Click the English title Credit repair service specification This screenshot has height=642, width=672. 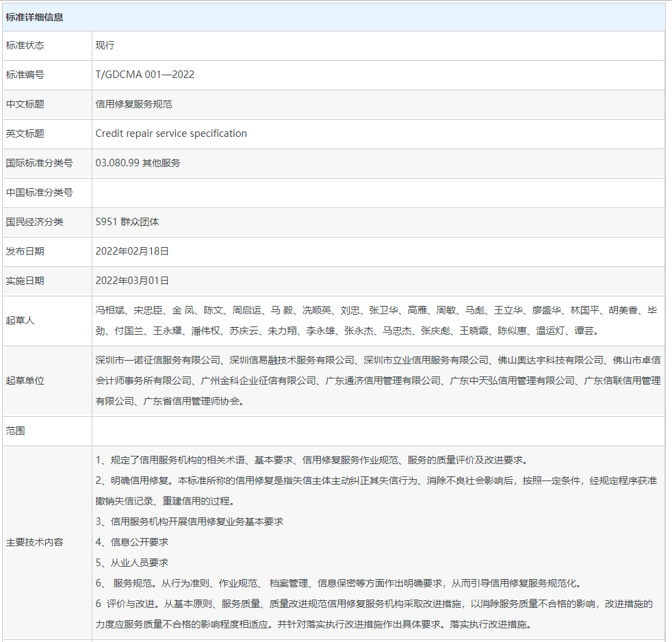pyautogui.click(x=171, y=133)
